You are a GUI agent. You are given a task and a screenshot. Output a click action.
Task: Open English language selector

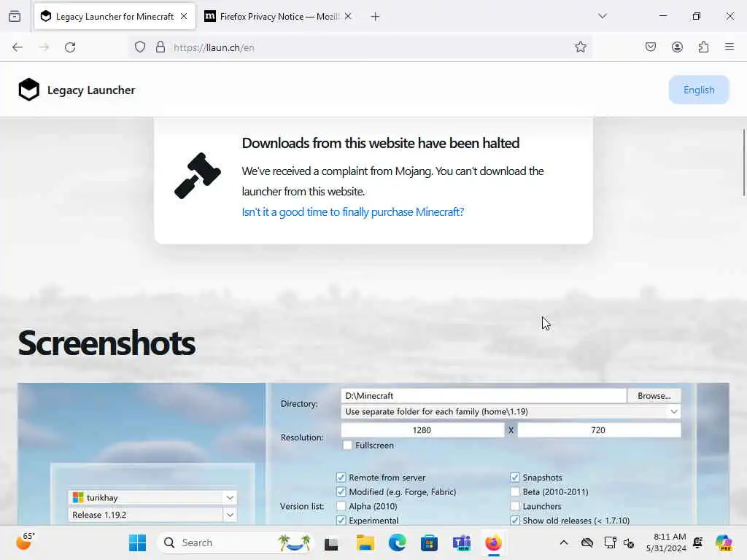click(x=699, y=90)
